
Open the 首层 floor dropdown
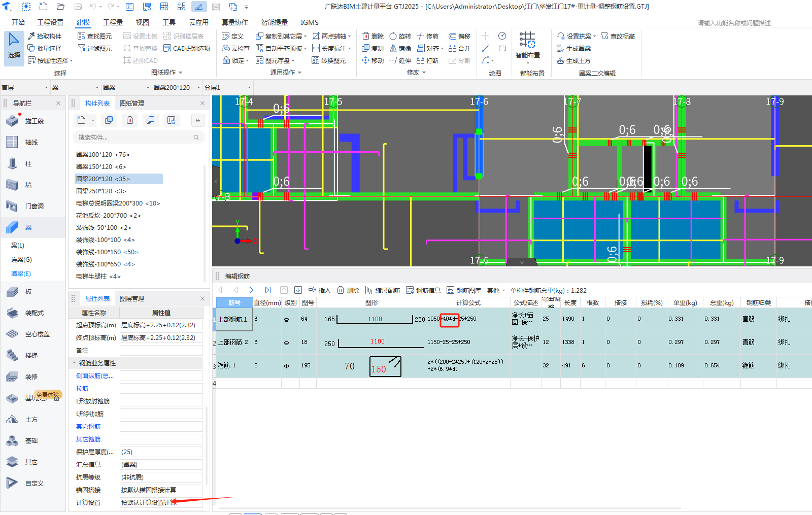tap(24, 87)
